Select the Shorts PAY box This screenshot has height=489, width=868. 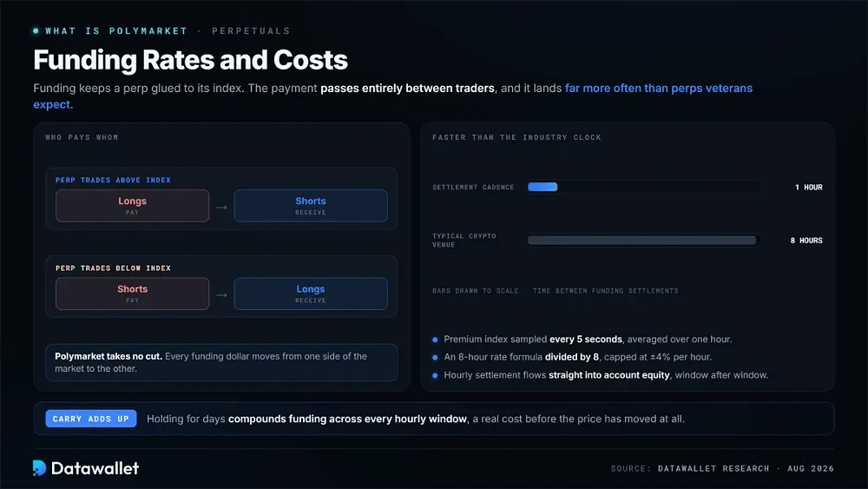click(132, 294)
